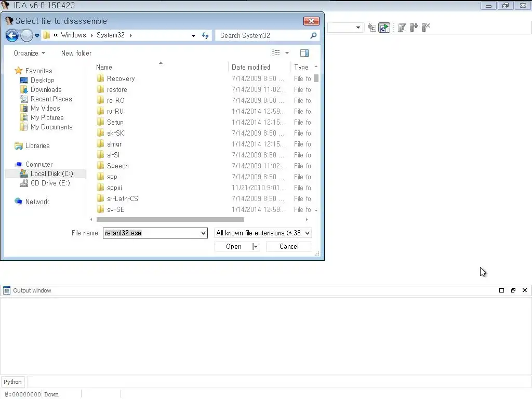Sort by the Type column header
Viewport: 532px width, 399px height.
[x=301, y=67]
